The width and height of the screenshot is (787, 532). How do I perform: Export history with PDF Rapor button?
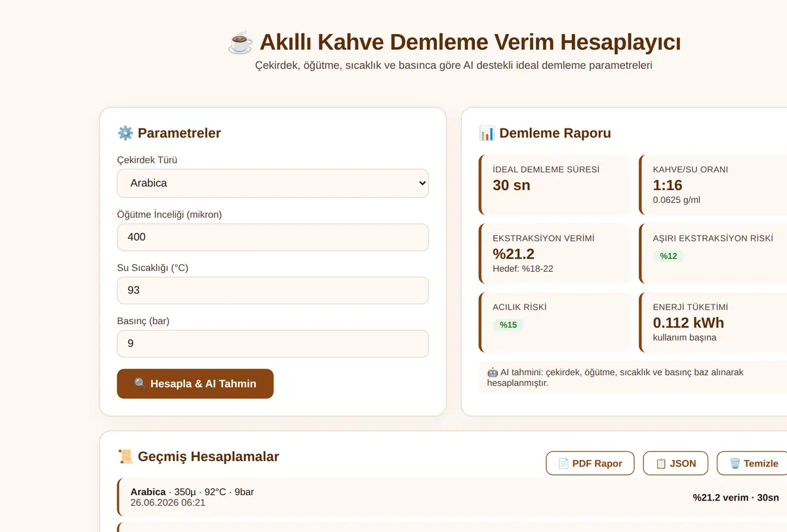click(590, 463)
